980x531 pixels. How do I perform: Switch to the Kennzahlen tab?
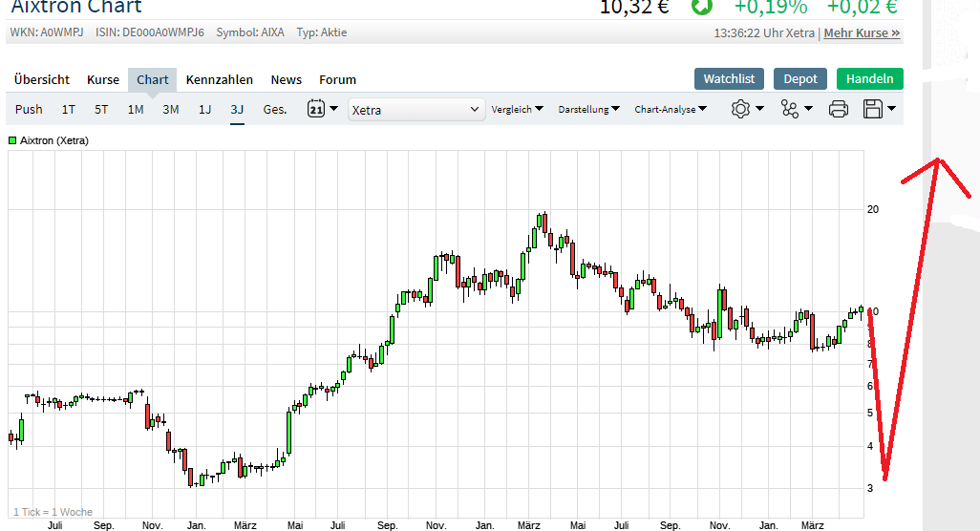[220, 79]
